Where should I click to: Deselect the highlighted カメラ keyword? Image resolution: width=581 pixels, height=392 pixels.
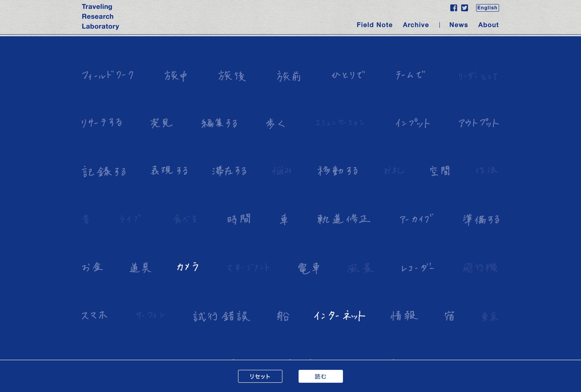coord(188,267)
